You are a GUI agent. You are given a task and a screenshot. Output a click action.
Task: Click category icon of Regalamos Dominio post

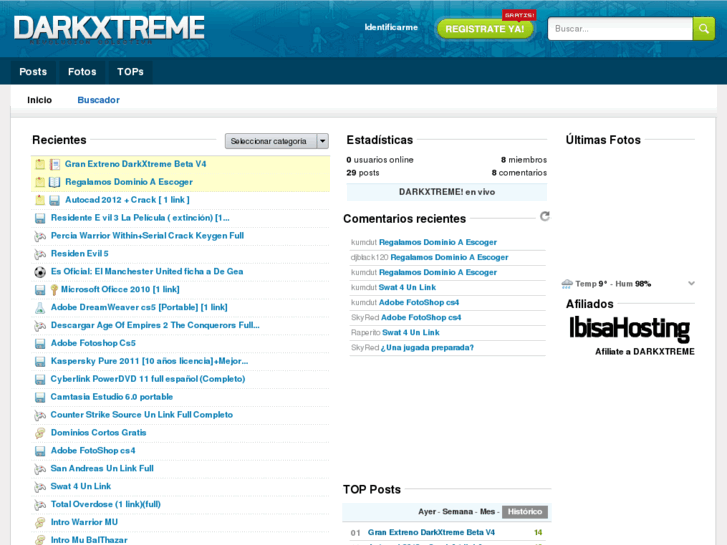pos(55,182)
